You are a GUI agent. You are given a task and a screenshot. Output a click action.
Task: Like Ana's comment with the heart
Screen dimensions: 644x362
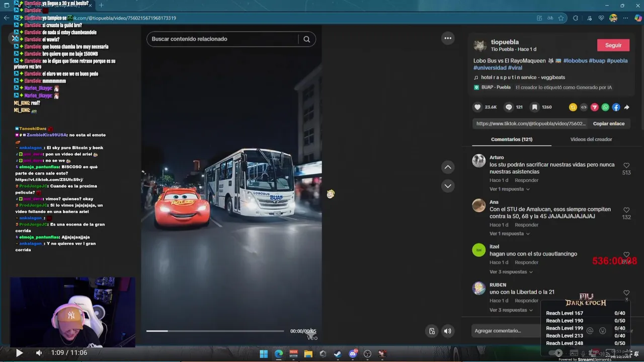tap(626, 210)
